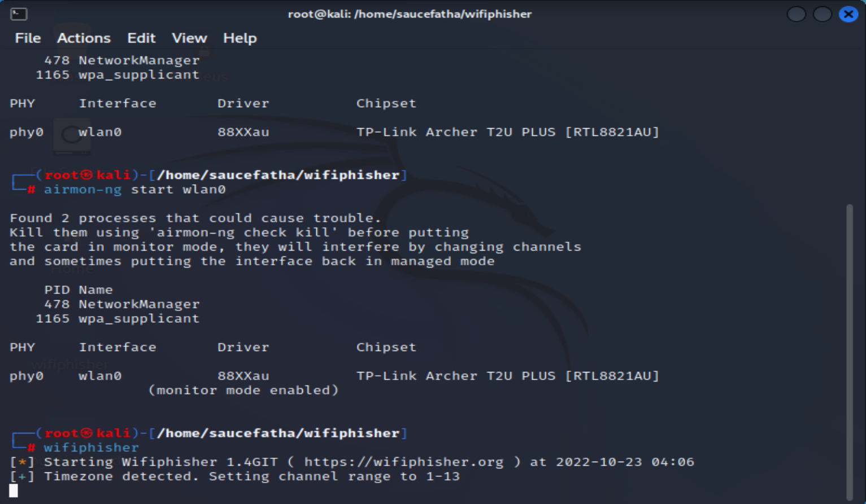This screenshot has width=866, height=504.
Task: Open the View menu
Action: pos(189,38)
